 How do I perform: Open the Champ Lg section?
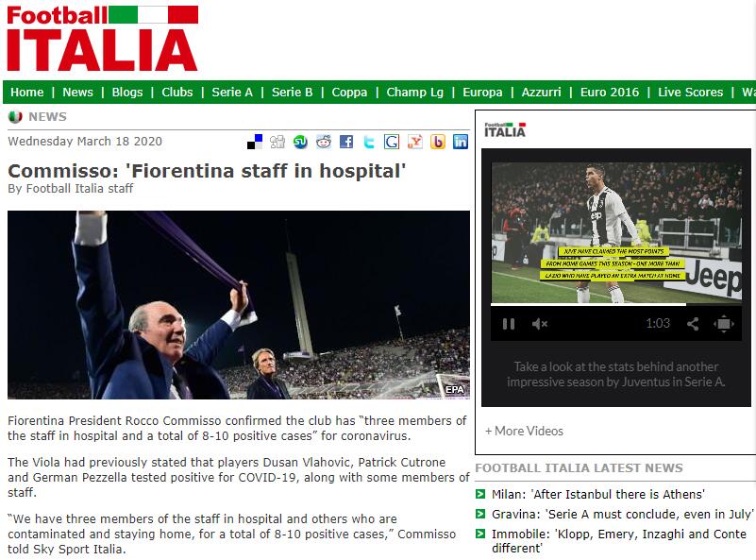414,93
